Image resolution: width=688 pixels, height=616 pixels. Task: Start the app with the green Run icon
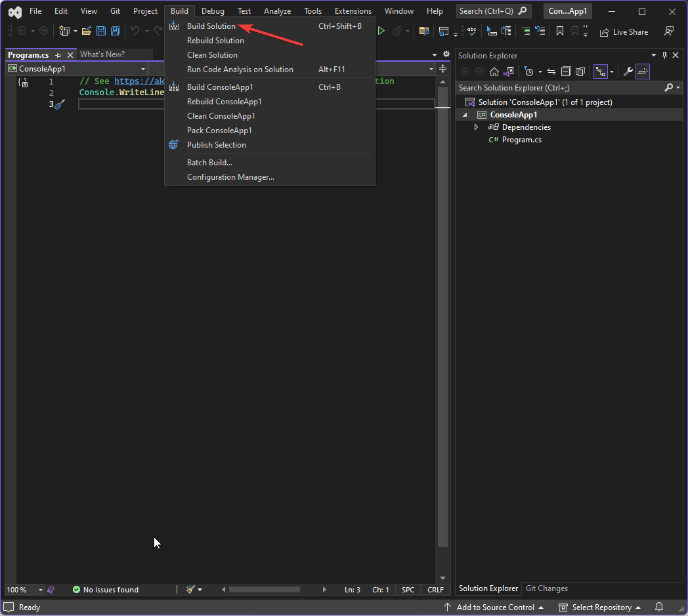click(x=381, y=31)
